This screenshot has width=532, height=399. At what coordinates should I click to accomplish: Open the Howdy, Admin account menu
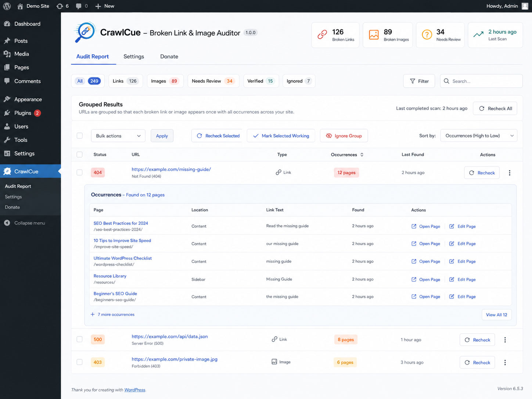point(507,6)
